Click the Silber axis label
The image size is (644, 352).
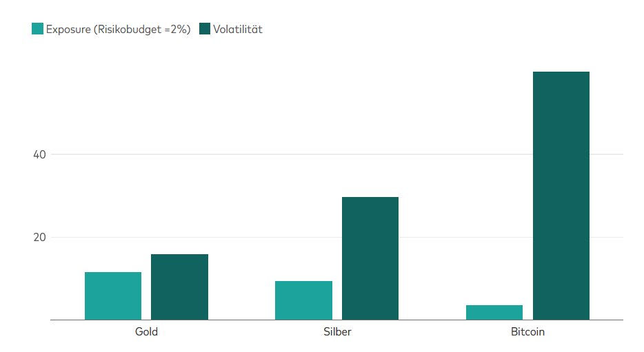(x=337, y=331)
